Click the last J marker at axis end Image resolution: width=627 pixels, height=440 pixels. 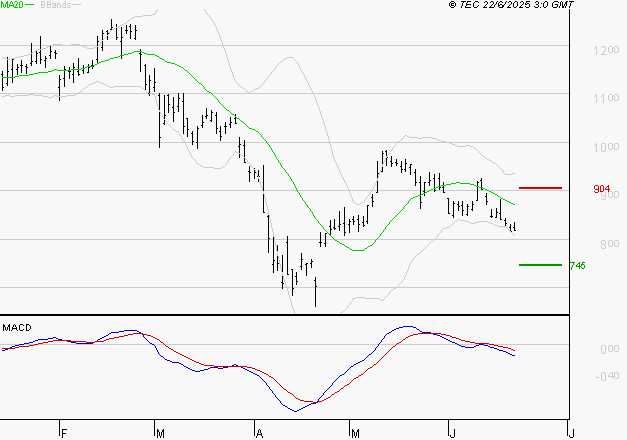(x=571, y=434)
